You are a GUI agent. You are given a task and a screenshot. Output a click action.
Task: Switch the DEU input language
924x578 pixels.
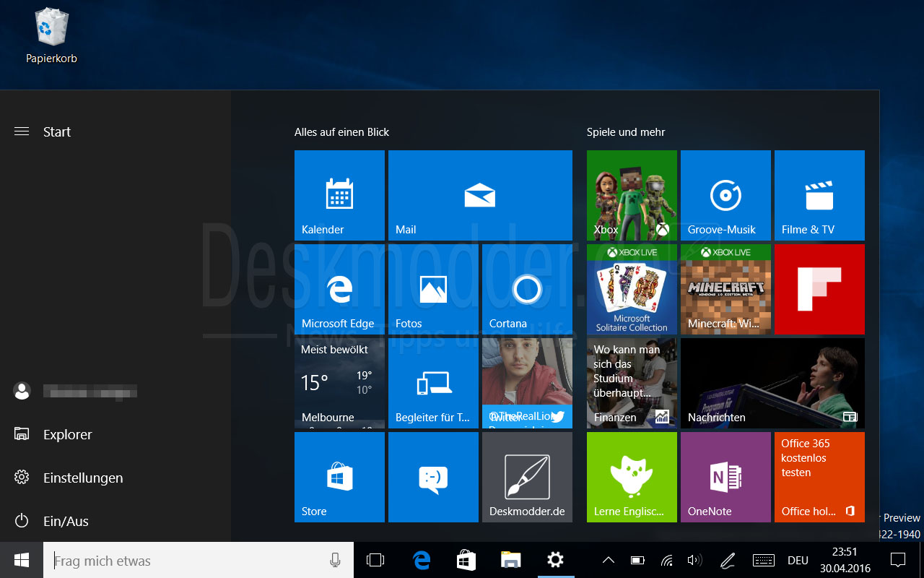click(x=798, y=561)
